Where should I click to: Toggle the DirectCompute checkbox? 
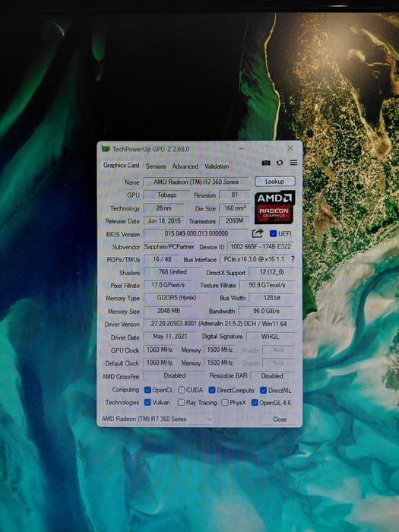pos(212,390)
